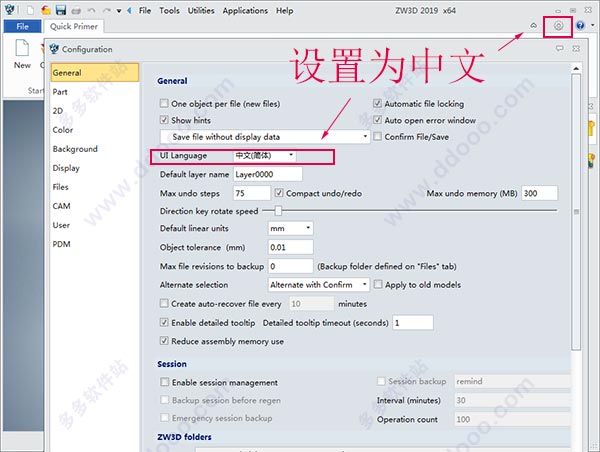
Task: Open the File menu in the menu bar
Action: (x=145, y=11)
